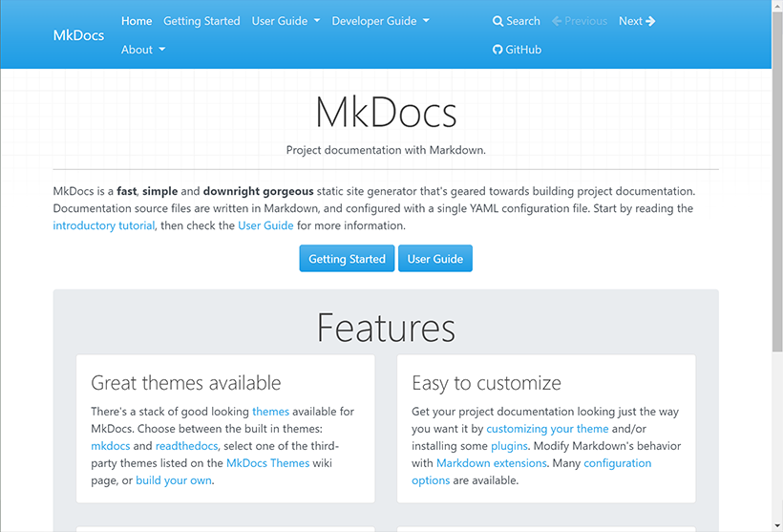Click the Features heading
783x532 pixels.
(x=386, y=328)
